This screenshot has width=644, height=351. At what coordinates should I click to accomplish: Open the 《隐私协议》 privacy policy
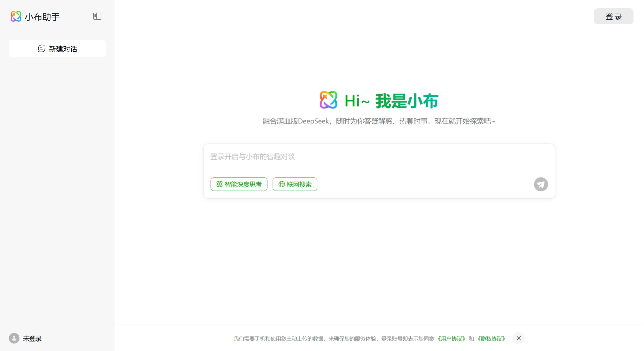[x=491, y=338]
